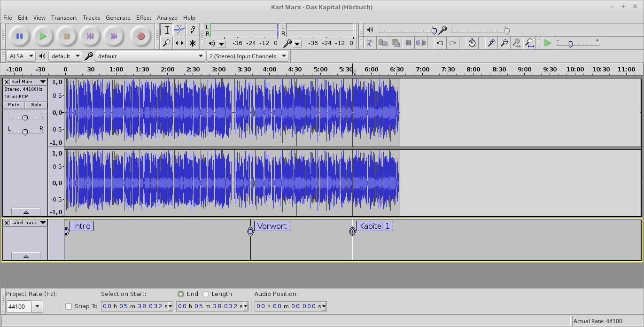The width and height of the screenshot is (644, 327).
Task: Expand the Project Rate dropdown
Action: pos(37,307)
